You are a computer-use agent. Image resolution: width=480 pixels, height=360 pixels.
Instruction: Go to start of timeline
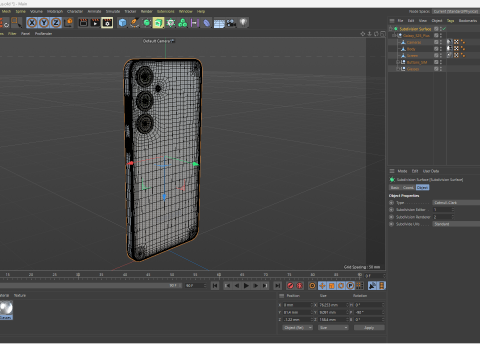pyautogui.click(x=215, y=286)
